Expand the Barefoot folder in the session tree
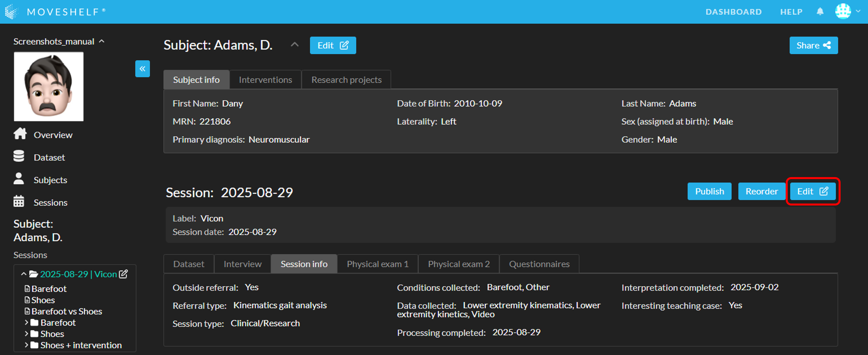The width and height of the screenshot is (868, 355). coord(26,322)
